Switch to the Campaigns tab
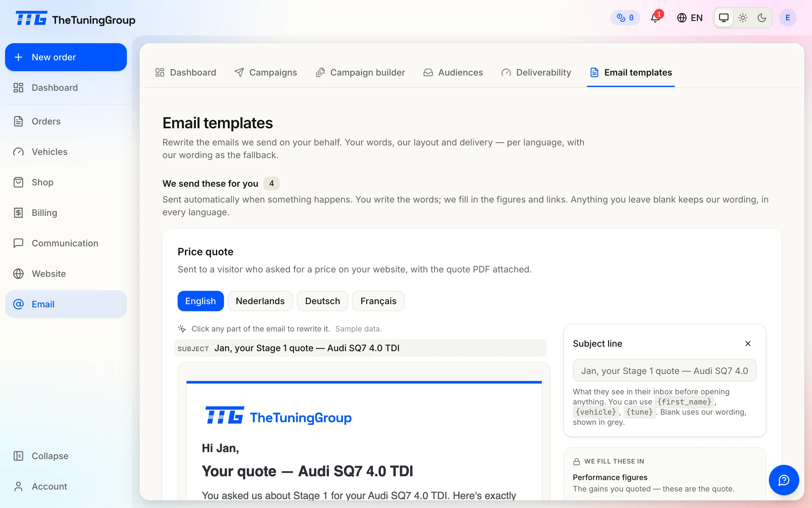This screenshot has height=508, width=812. click(266, 73)
